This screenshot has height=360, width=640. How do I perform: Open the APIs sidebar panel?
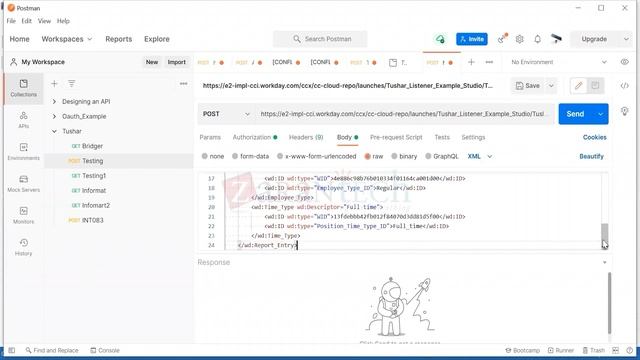pyautogui.click(x=23, y=120)
